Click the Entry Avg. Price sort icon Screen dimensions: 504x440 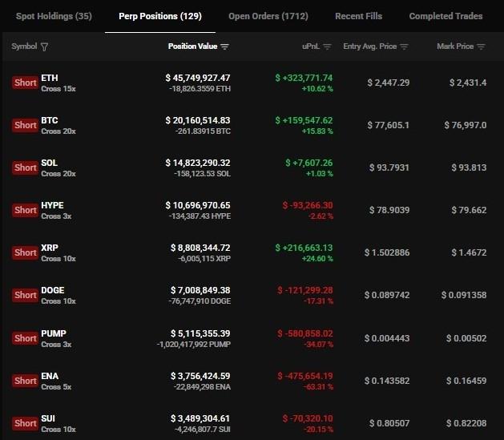tap(404, 47)
